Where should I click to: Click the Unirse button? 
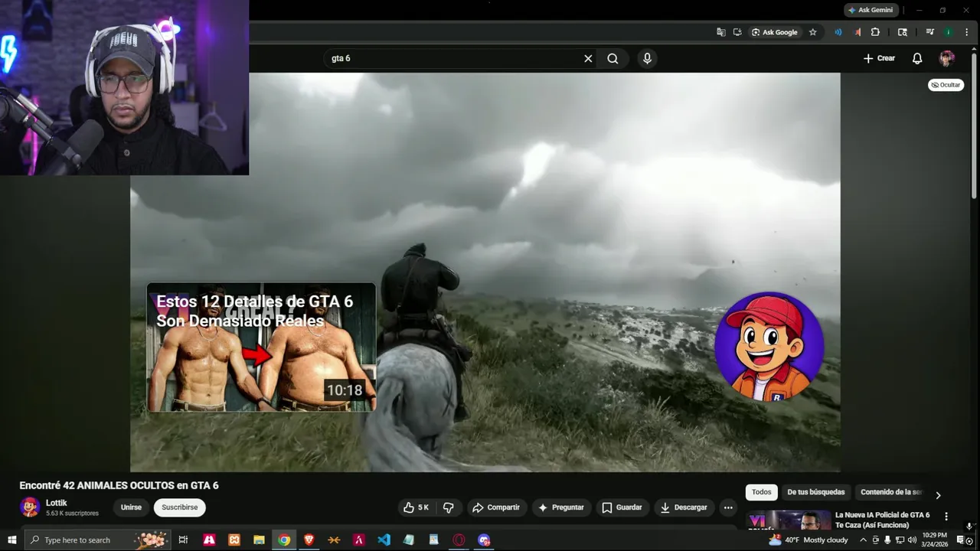(131, 507)
